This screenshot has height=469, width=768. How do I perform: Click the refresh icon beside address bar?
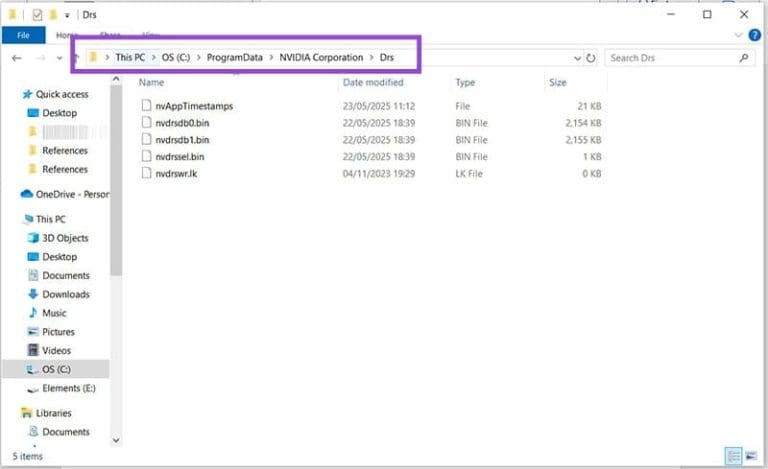pyautogui.click(x=591, y=58)
